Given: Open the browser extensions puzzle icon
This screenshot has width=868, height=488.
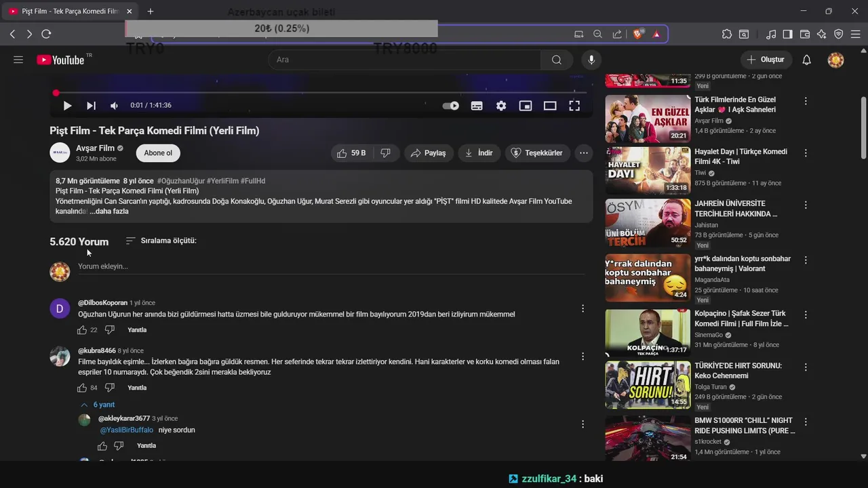Looking at the screenshot, I should tap(727, 34).
